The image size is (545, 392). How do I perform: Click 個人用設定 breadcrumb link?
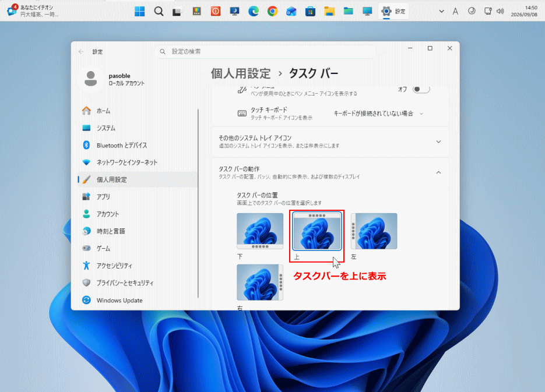pos(241,73)
